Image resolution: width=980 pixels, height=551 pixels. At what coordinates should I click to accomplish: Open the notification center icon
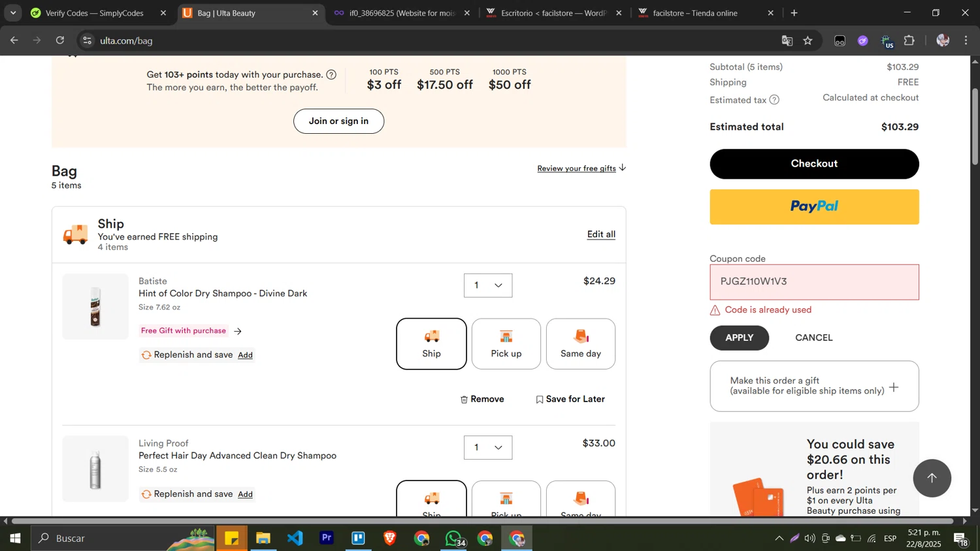click(x=961, y=539)
